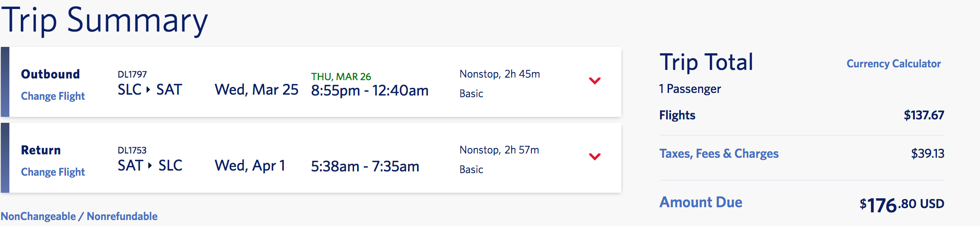Select flight number DL1753

coord(132,151)
